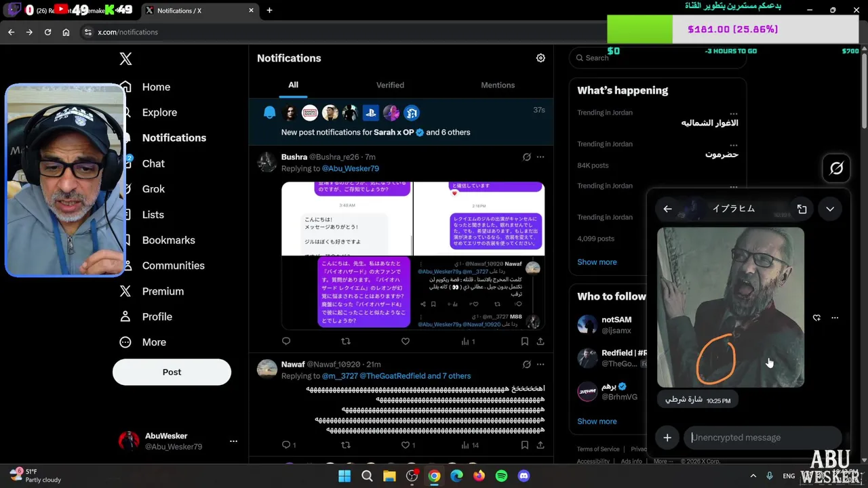The height and width of the screenshot is (488, 868).
Task: Show more Who to follow
Action: pyautogui.click(x=597, y=421)
